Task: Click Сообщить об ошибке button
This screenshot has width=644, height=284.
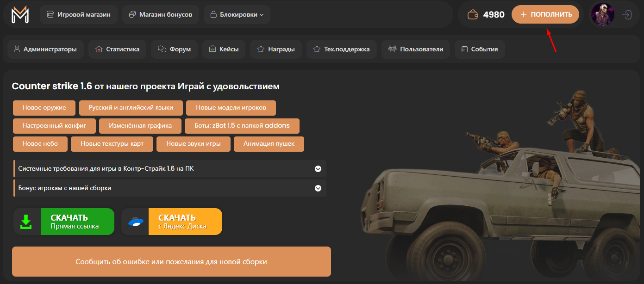Action: 171,261
